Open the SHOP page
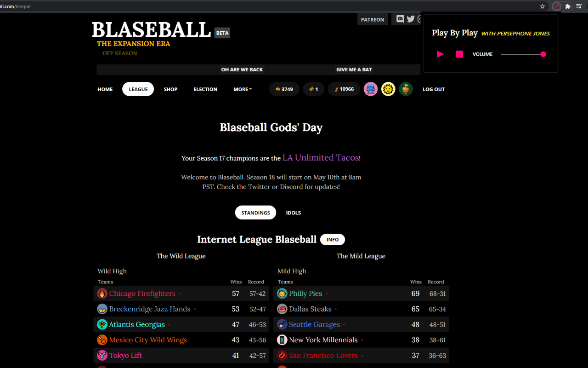This screenshot has height=368, width=588. tap(170, 89)
